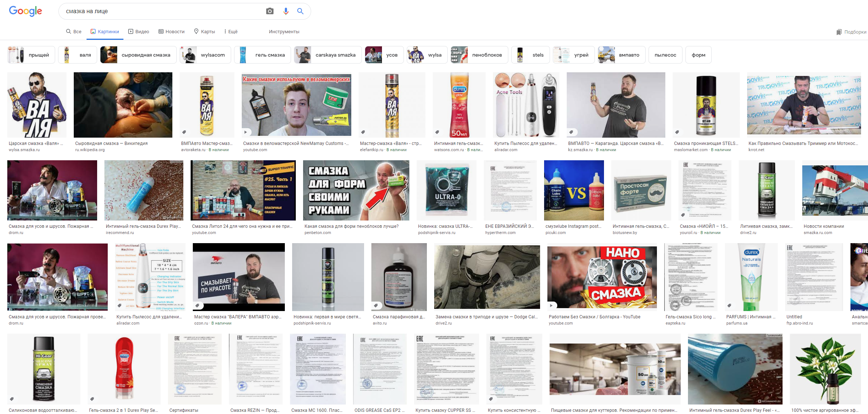Open the Chain Lube VS image
Image resolution: width=868 pixels, height=414 pixels.
(x=574, y=190)
